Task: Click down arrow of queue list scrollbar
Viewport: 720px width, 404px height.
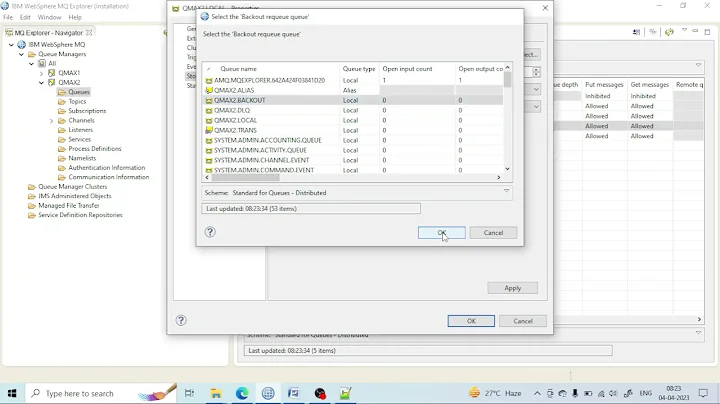Action: pos(507,168)
